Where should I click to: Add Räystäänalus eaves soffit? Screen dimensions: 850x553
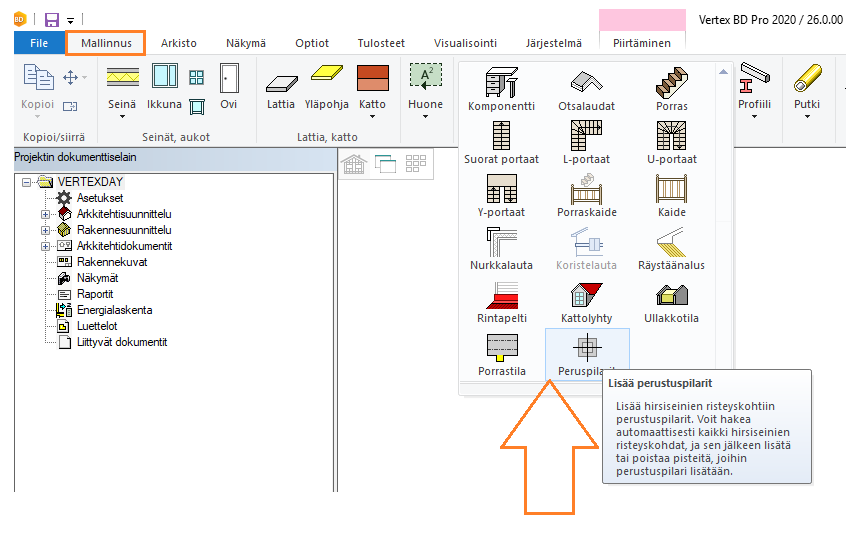[x=672, y=248]
